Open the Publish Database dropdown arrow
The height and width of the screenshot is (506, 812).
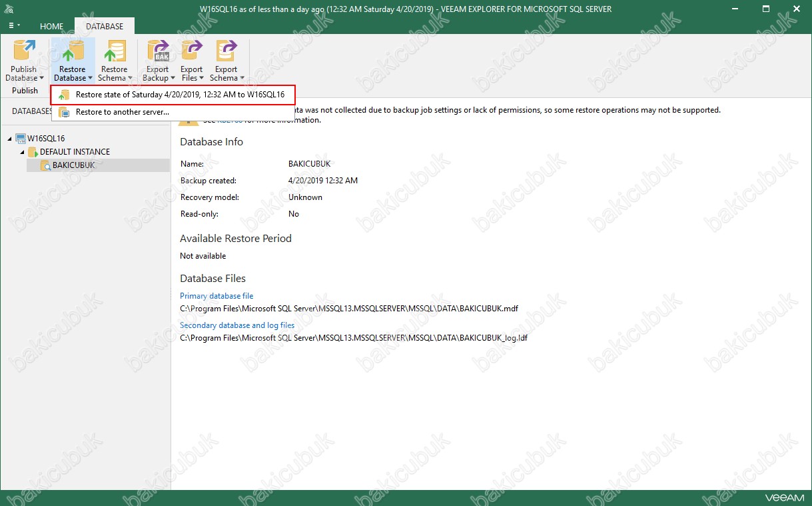(x=41, y=79)
